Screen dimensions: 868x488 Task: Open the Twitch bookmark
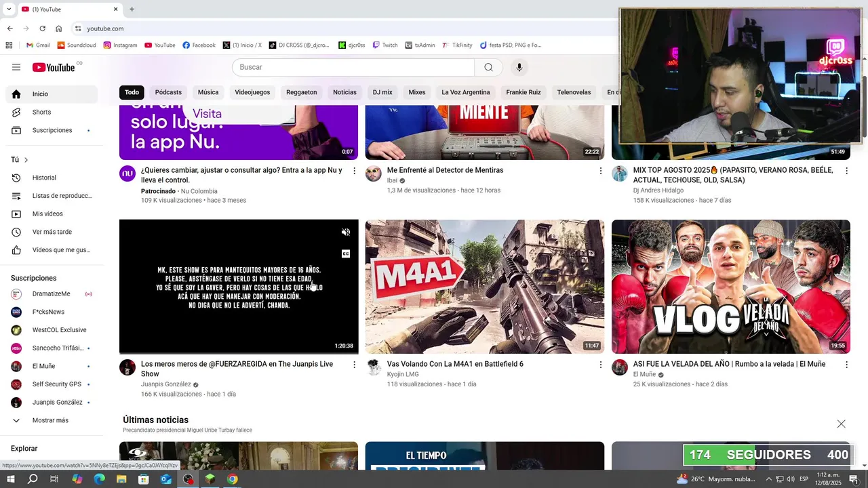click(x=385, y=45)
